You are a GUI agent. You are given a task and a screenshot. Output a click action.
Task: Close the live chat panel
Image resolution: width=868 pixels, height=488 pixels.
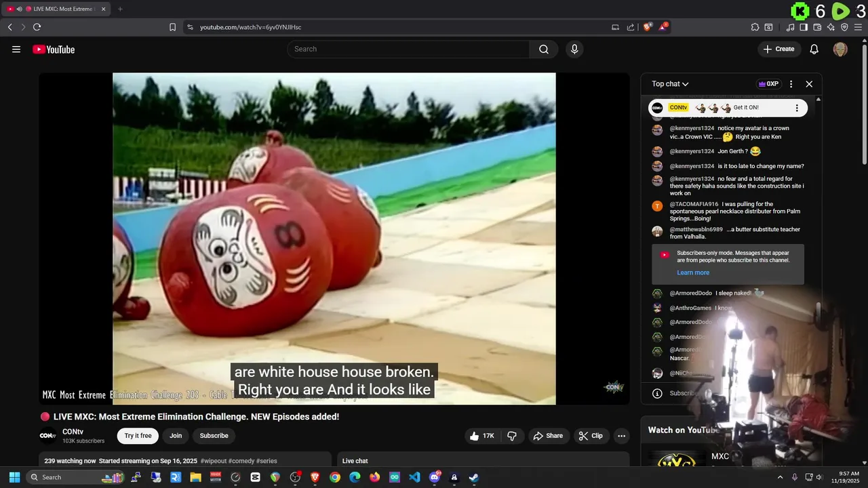pyautogui.click(x=809, y=84)
